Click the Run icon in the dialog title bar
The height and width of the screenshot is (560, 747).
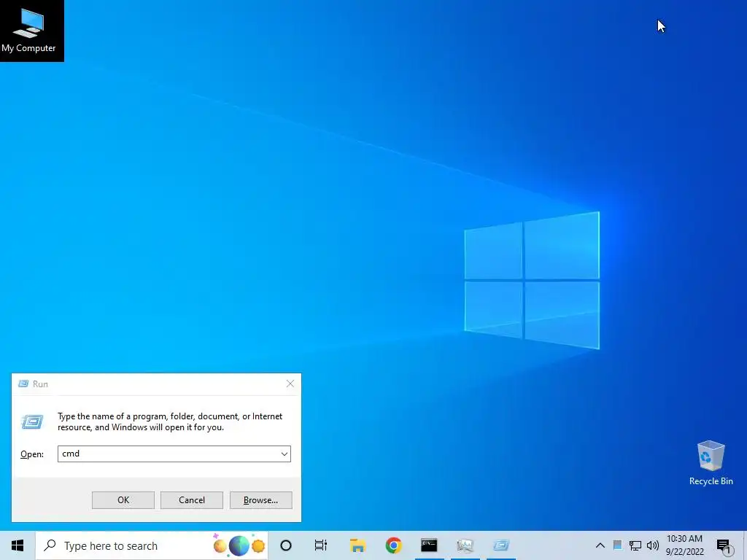(x=23, y=384)
